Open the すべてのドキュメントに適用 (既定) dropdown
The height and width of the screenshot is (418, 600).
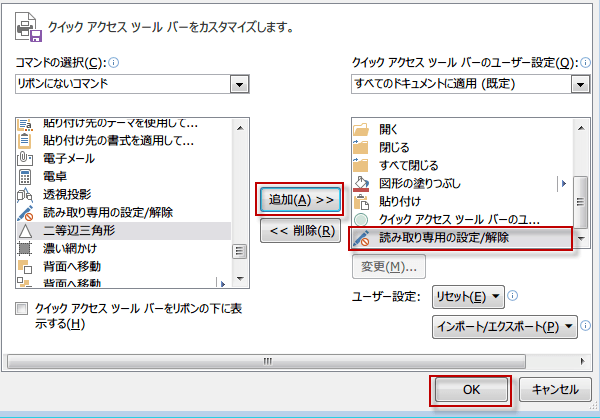coord(580,84)
